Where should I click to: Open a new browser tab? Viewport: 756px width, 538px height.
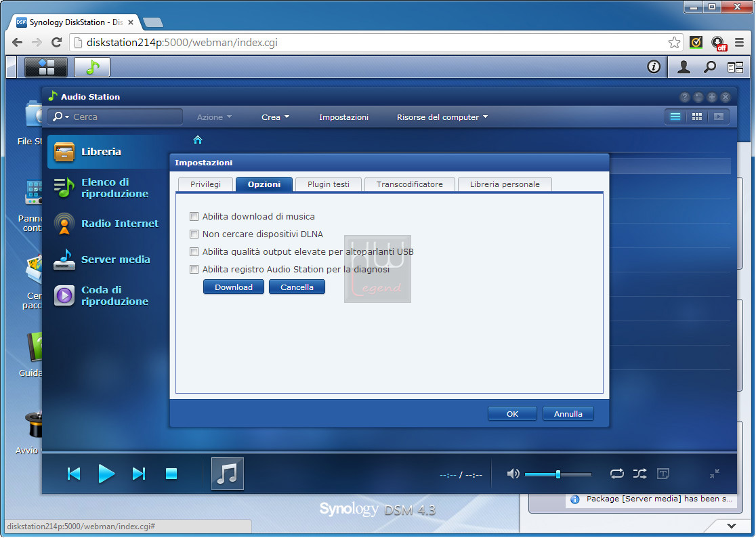coord(153,22)
